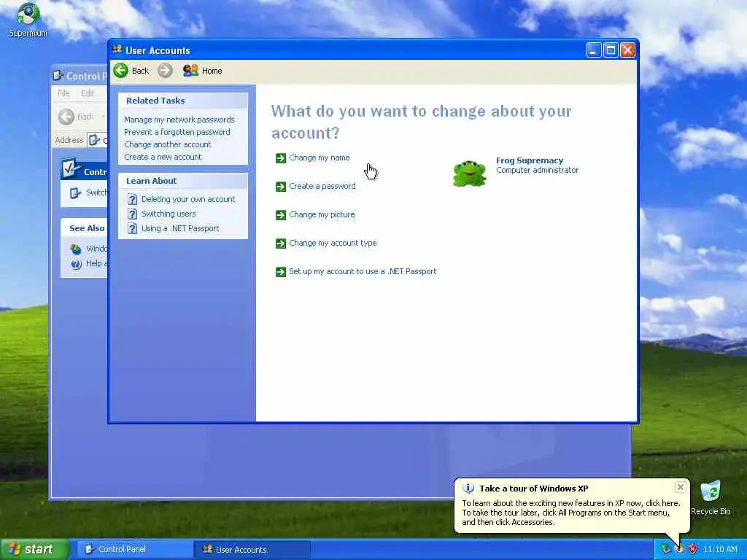The height and width of the screenshot is (560, 747).
Task: Click help icon beside Deleting your own account
Action: coord(133,199)
